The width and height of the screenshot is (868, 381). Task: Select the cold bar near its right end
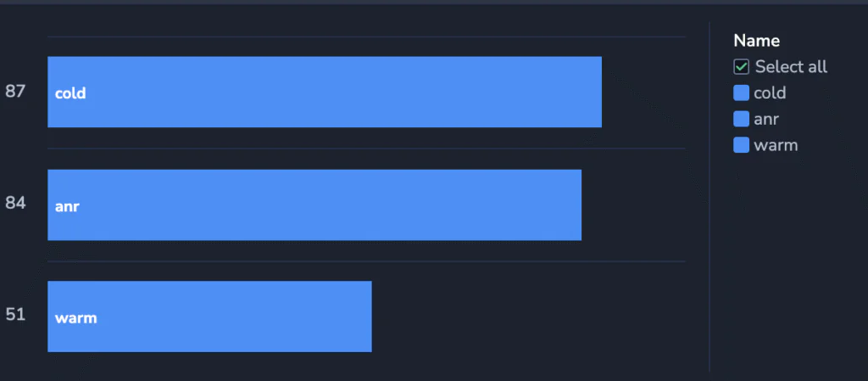587,92
